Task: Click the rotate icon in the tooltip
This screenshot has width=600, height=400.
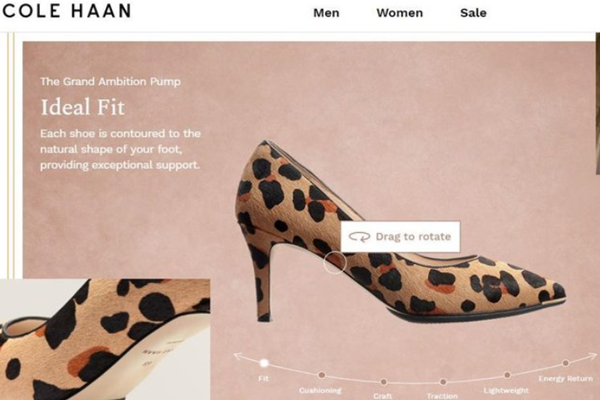Action: pos(358,237)
